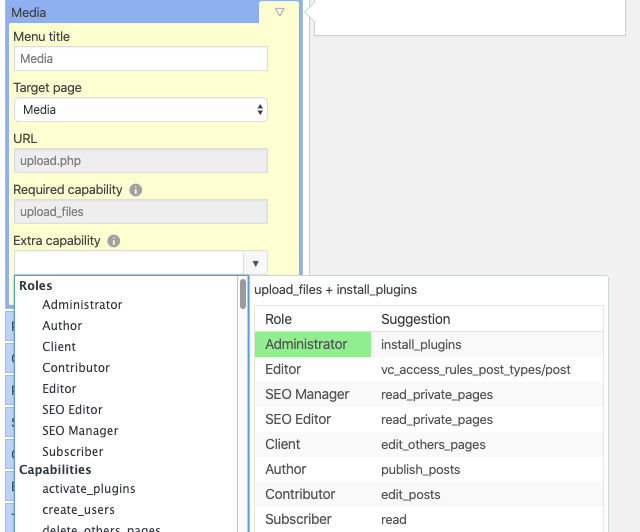Select Client role in dropdown list
Screen dimensions: 640x532
click(59, 347)
